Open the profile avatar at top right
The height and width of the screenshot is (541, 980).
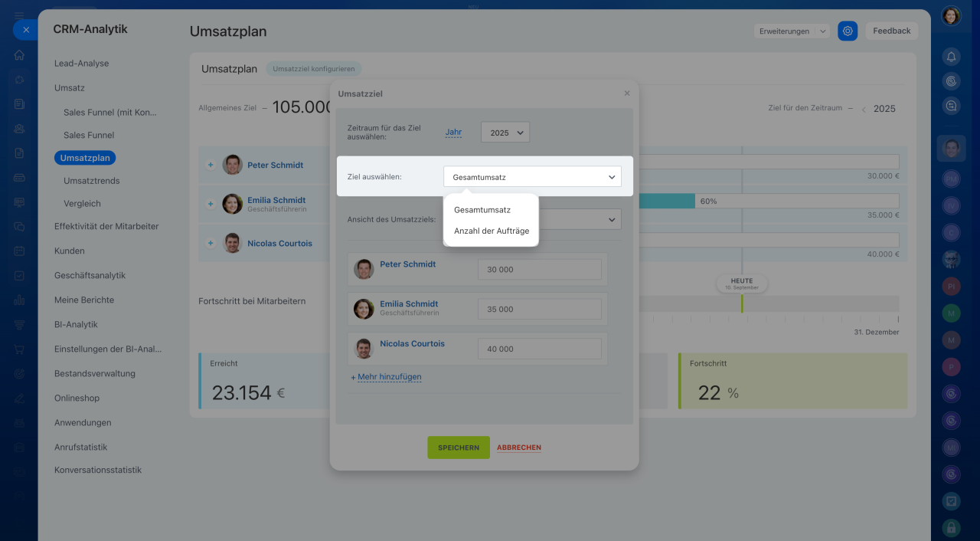(x=951, y=16)
